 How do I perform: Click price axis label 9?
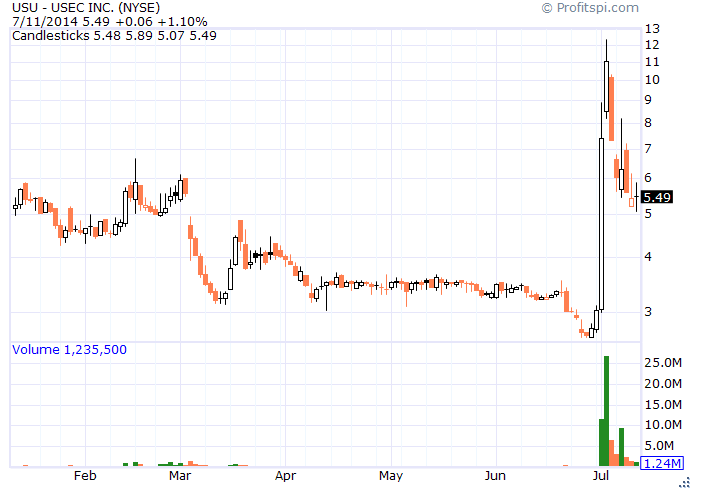click(648, 100)
